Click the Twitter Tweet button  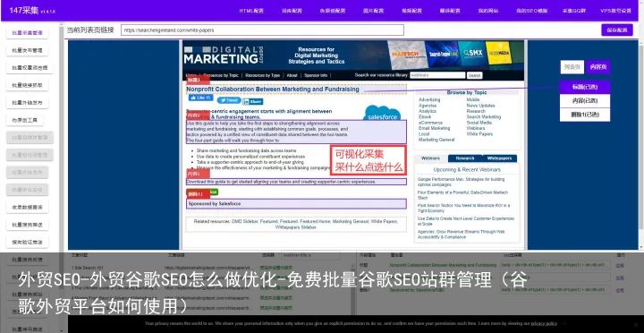click(x=229, y=100)
